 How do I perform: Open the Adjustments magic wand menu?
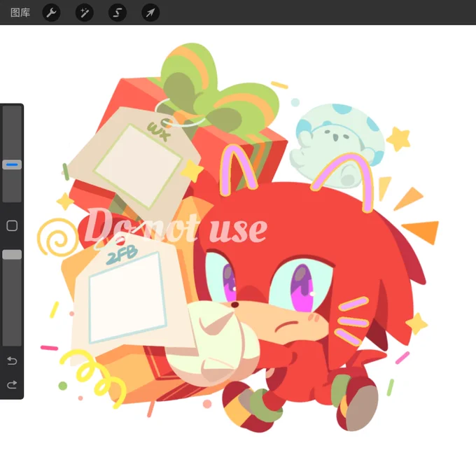(x=85, y=13)
